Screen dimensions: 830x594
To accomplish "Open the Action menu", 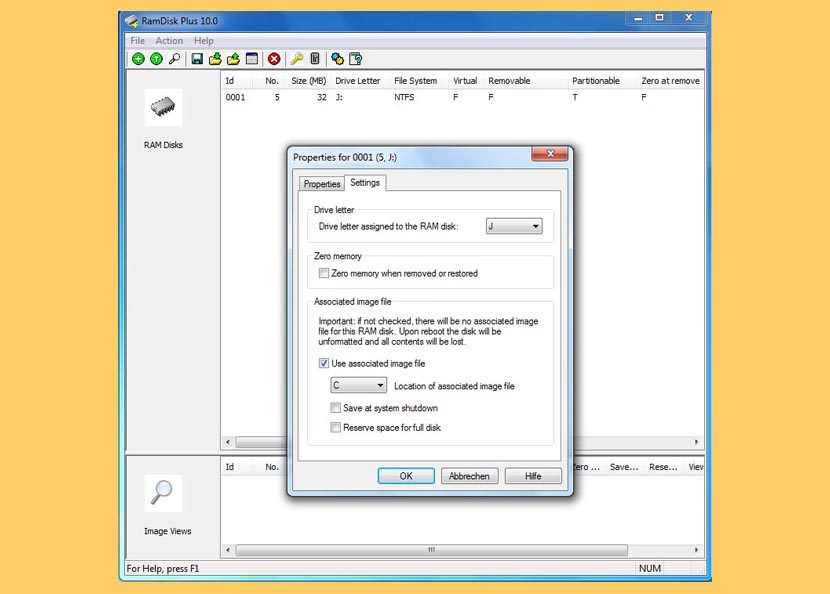I will tap(169, 41).
